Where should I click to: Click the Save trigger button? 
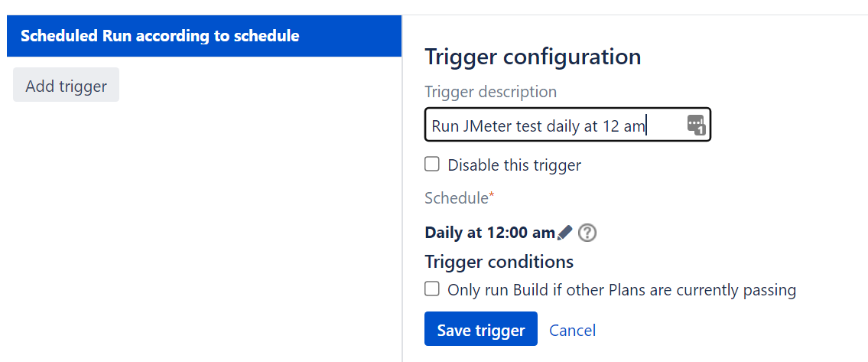click(481, 329)
